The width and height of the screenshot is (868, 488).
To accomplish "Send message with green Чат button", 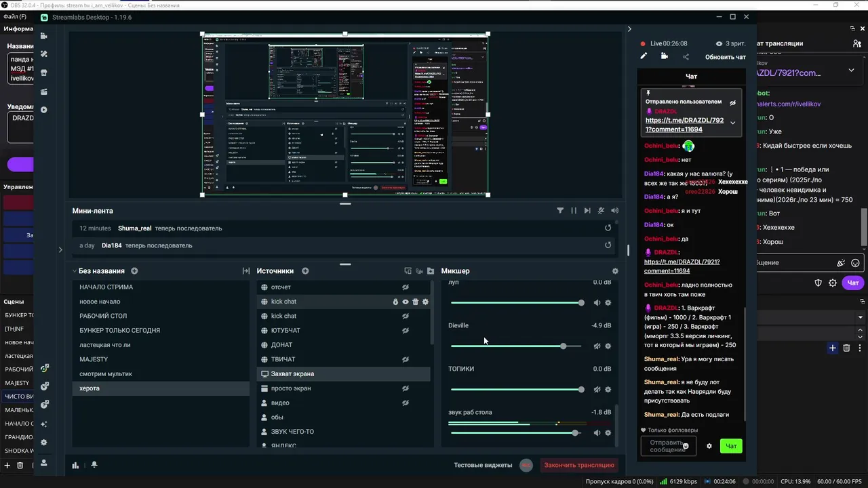I will pos(732,446).
